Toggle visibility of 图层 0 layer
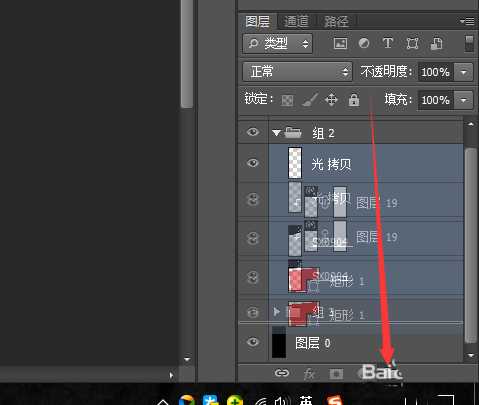 tap(253, 342)
